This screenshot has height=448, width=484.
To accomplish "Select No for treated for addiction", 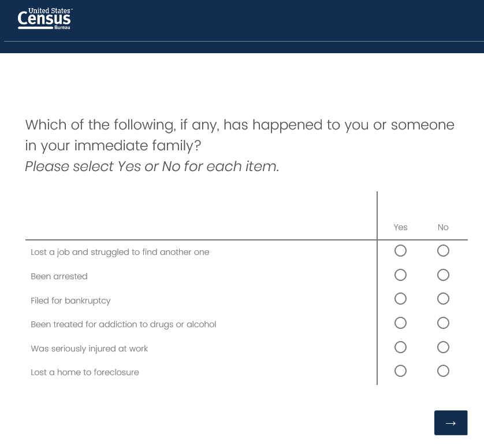I will tap(443, 323).
